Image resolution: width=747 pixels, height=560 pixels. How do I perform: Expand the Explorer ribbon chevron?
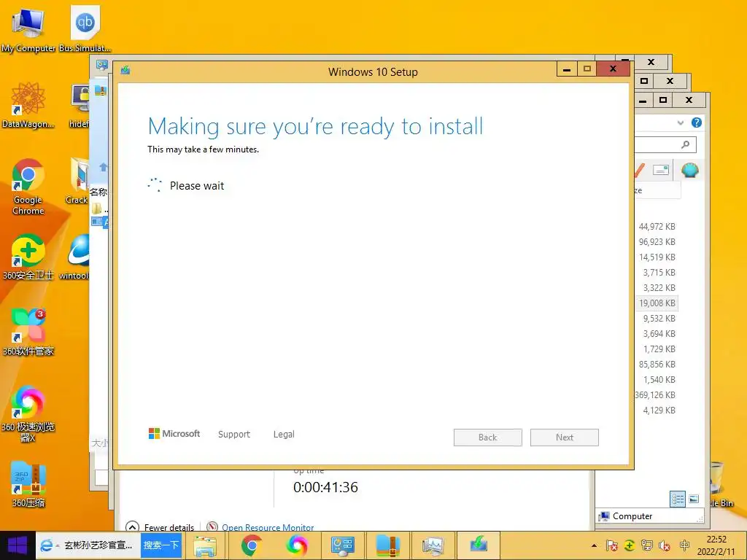click(681, 122)
